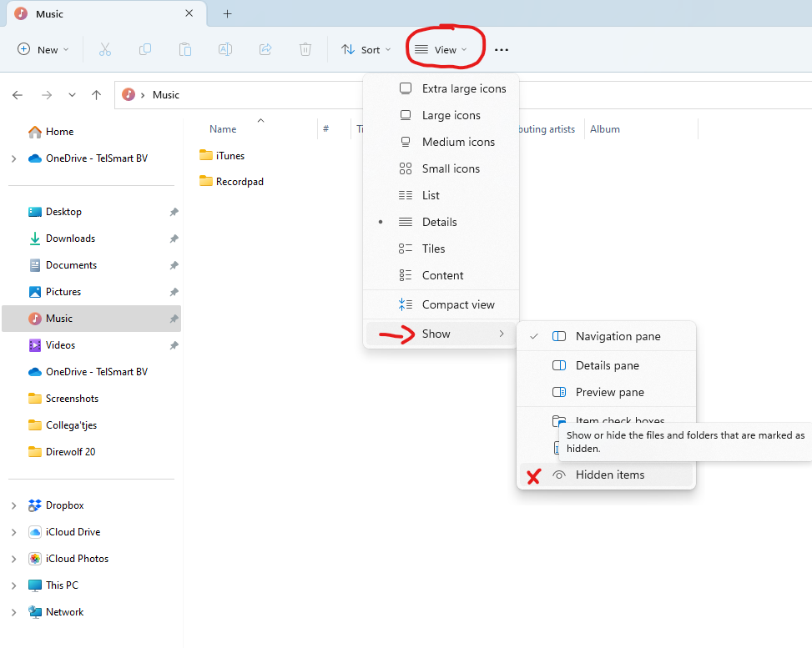
Task: Click the Up arrow navigation icon
Action: click(x=97, y=95)
